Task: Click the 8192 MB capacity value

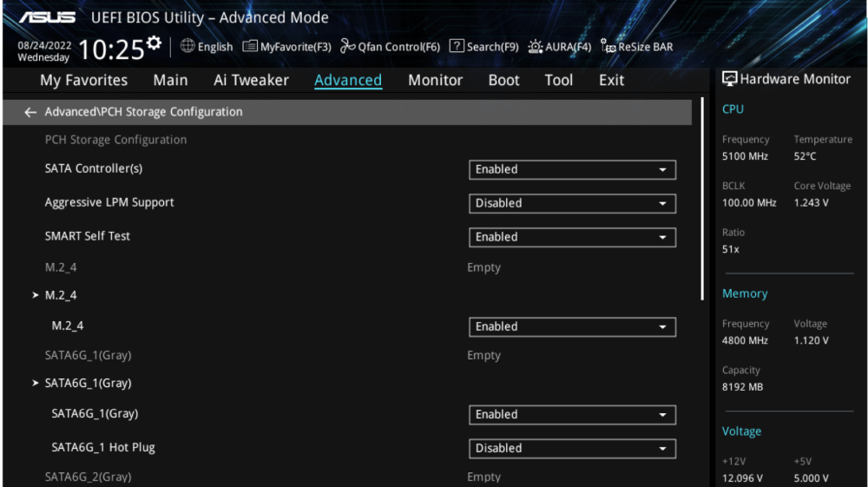Action: point(743,387)
